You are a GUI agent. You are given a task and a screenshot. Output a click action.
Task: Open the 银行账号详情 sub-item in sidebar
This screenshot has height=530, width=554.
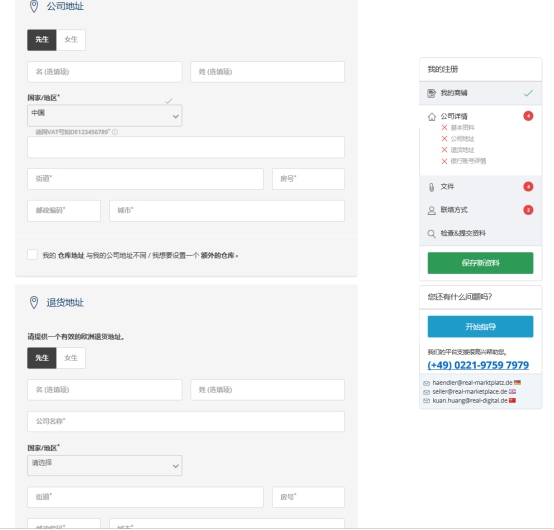coord(468,161)
